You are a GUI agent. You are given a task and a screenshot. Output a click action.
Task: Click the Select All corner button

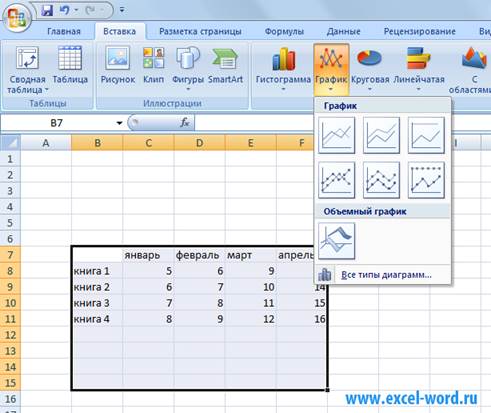coord(10,143)
